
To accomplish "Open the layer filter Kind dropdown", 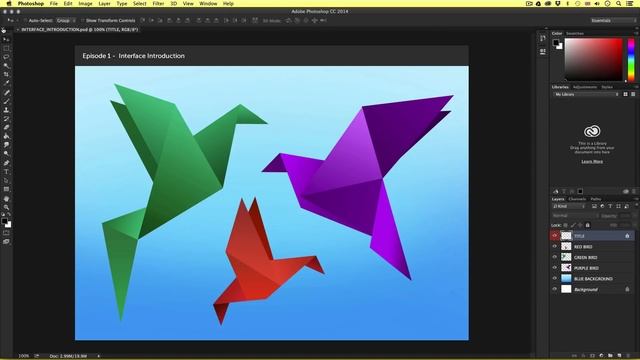I will click(569, 207).
